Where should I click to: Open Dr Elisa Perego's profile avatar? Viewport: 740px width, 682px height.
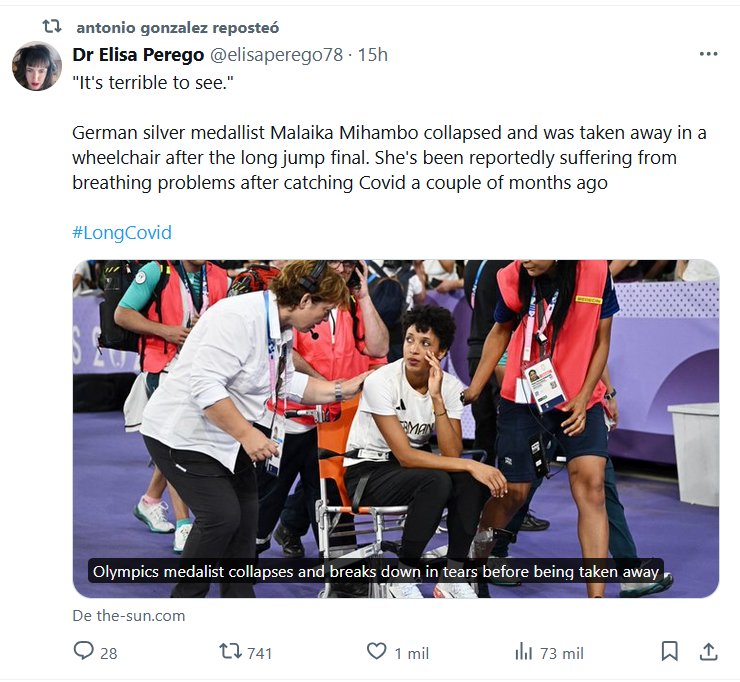[x=37, y=67]
